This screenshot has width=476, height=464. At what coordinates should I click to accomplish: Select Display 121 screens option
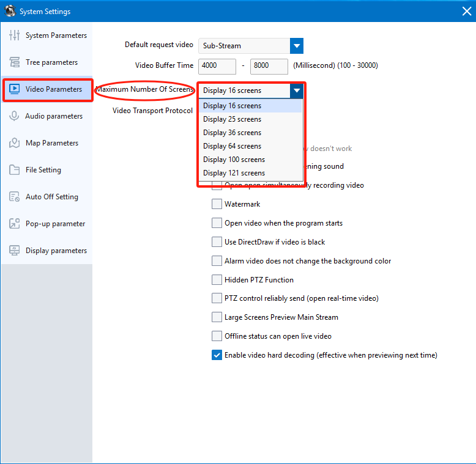tap(251, 173)
